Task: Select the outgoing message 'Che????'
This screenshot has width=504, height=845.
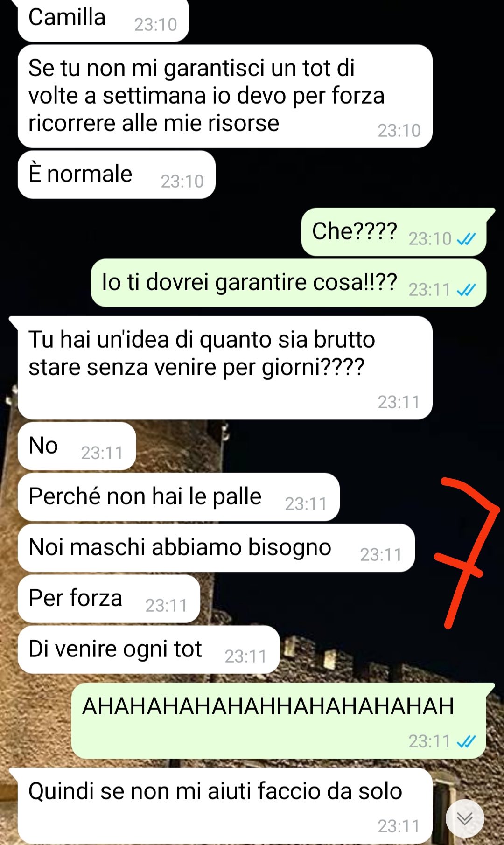Action: (x=394, y=232)
